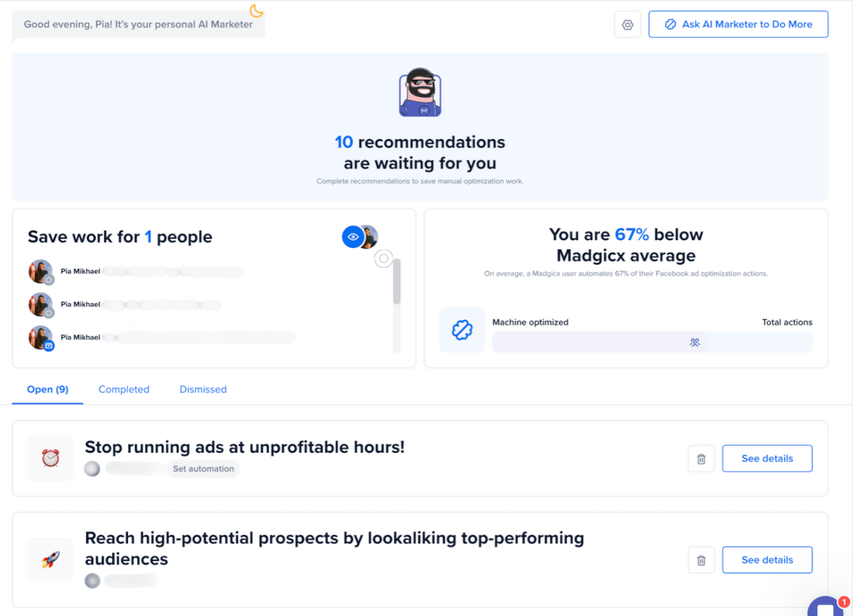Click the round gray handle above scrollbar
The image size is (853, 616).
384,258
